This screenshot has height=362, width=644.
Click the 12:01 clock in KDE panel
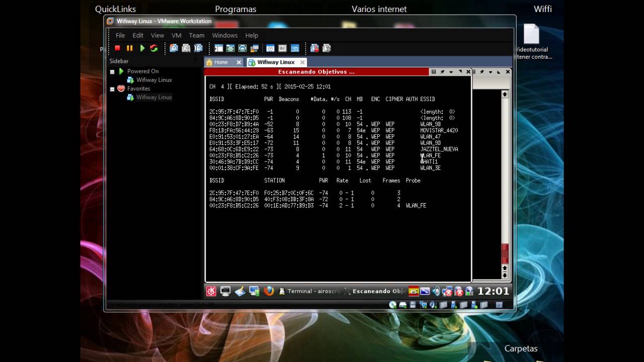(493, 291)
